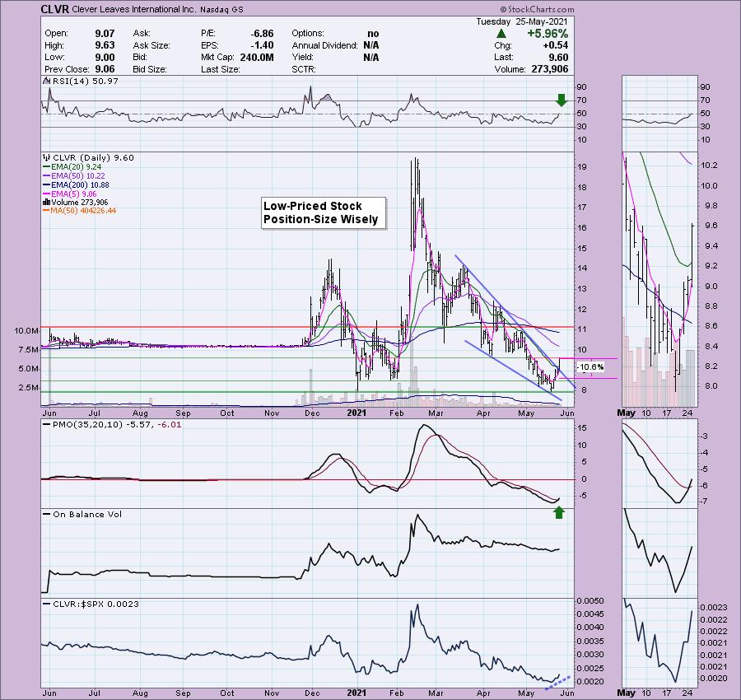Viewport: 741px width, 700px height.
Task: Click the Annual Dividend label
Action: coord(324,45)
